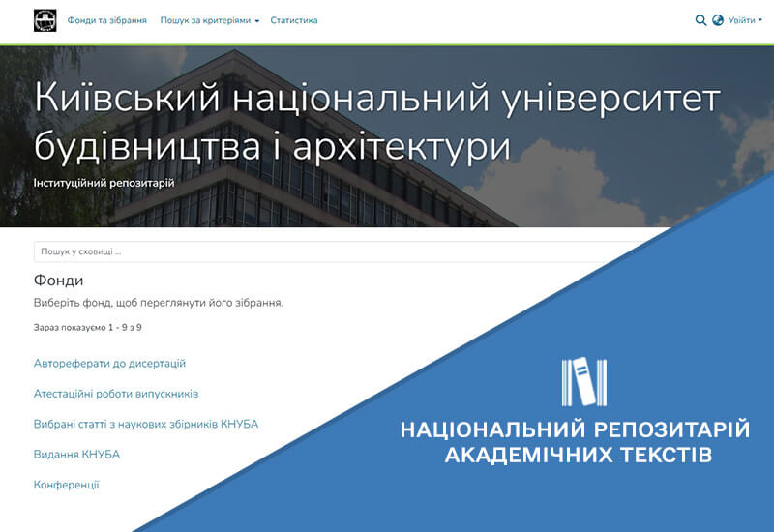Image resolution: width=774 pixels, height=532 pixels.
Task: Open Вибрані статті з наукових збірників КНУБА
Action: (x=146, y=424)
